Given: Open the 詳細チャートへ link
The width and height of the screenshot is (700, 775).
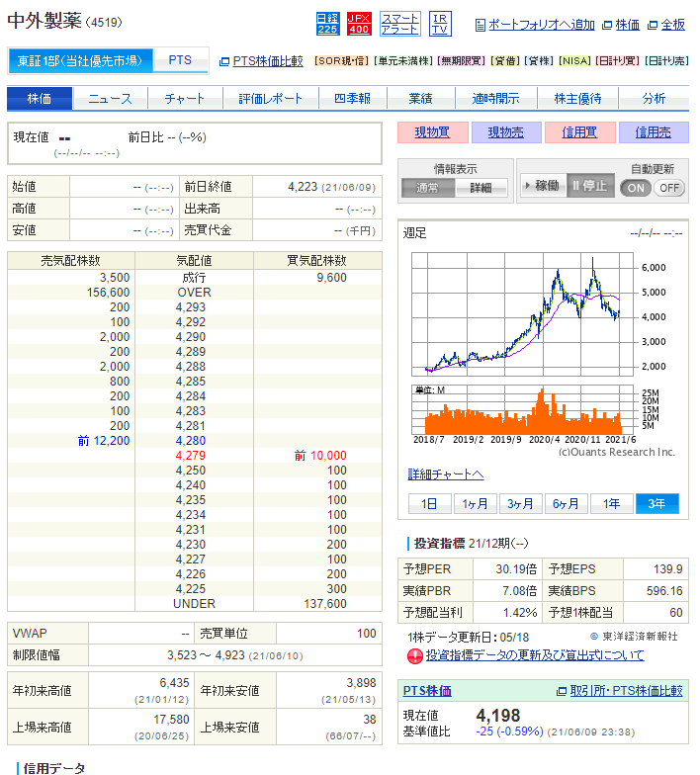Looking at the screenshot, I should pyautogui.click(x=445, y=474).
